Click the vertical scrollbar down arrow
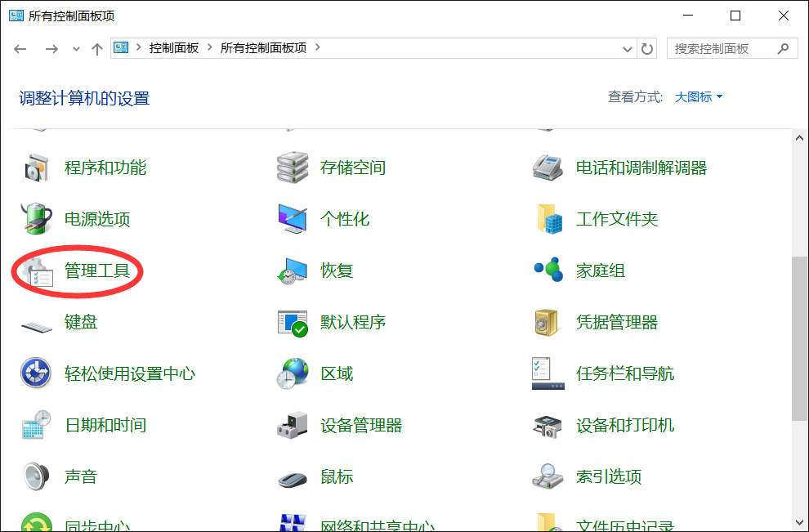This screenshot has width=809, height=532. tap(799, 522)
